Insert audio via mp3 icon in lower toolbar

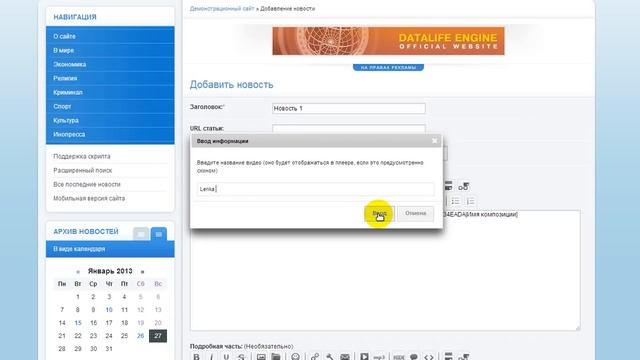379,357
